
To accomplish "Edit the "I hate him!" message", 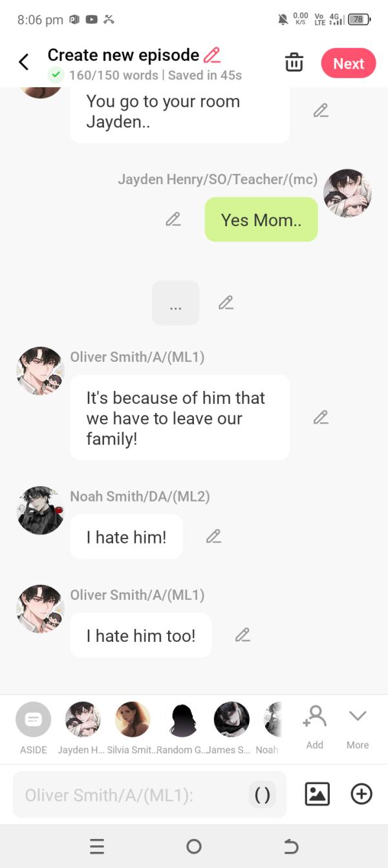I will (x=213, y=536).
